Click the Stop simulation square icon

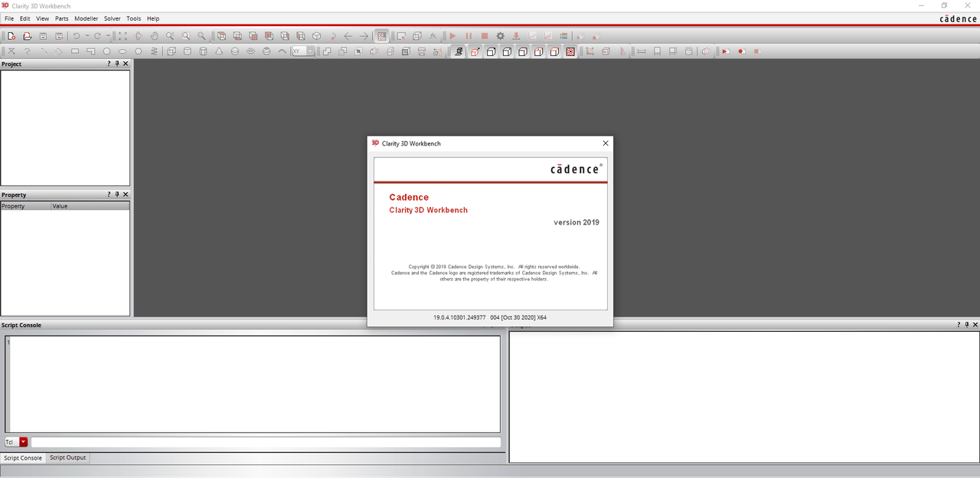pos(485,36)
